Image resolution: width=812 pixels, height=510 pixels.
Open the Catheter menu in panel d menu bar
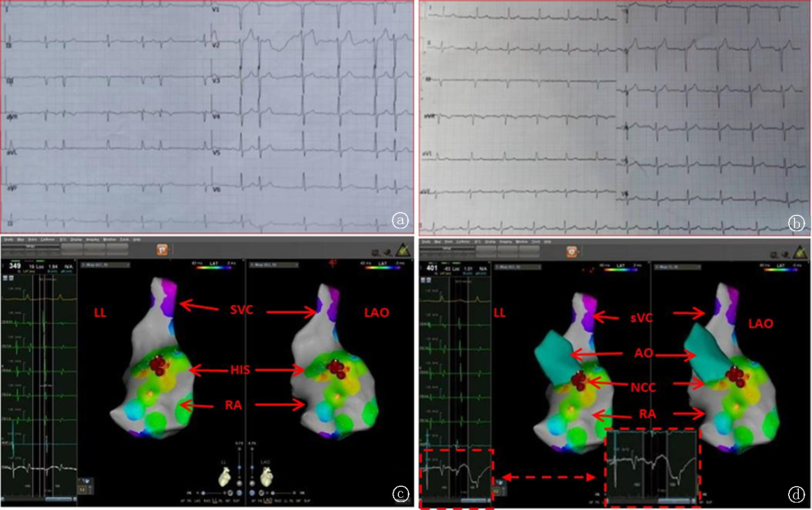463,242
